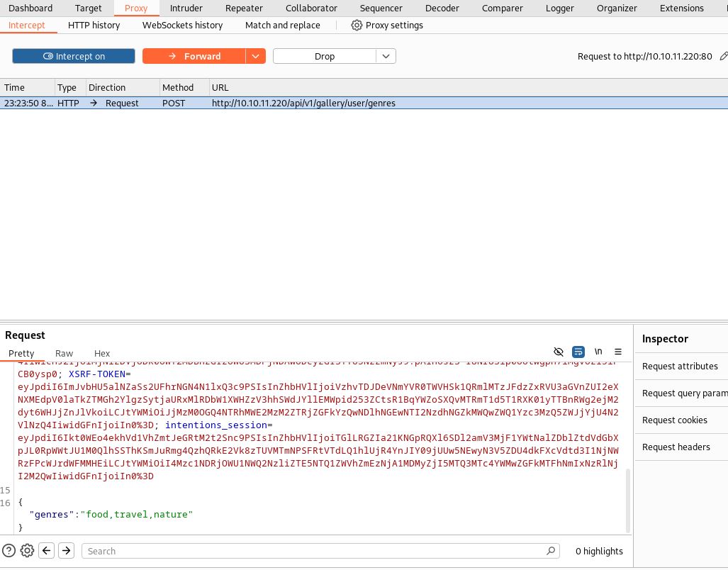Screen dimensions: 728x570
Task: Open the Target tab
Action: point(88,8)
